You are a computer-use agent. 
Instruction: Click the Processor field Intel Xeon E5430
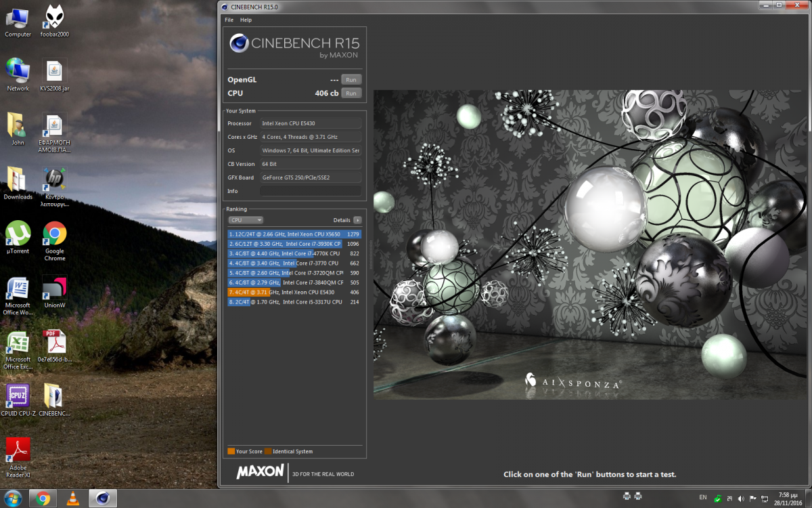[311, 123]
